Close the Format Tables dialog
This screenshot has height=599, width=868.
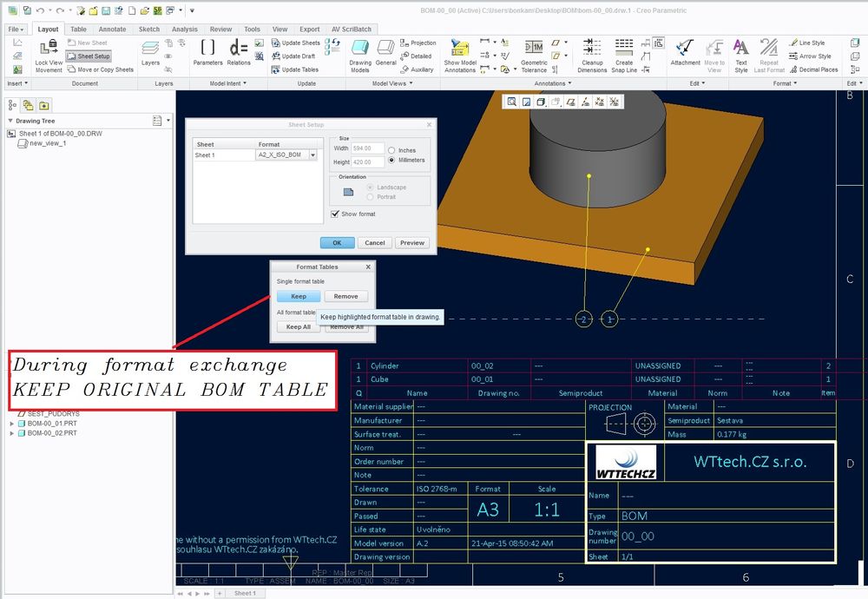368,267
